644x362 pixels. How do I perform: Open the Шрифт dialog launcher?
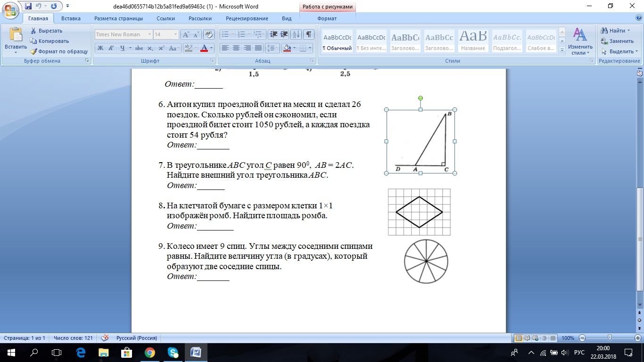[212, 61]
